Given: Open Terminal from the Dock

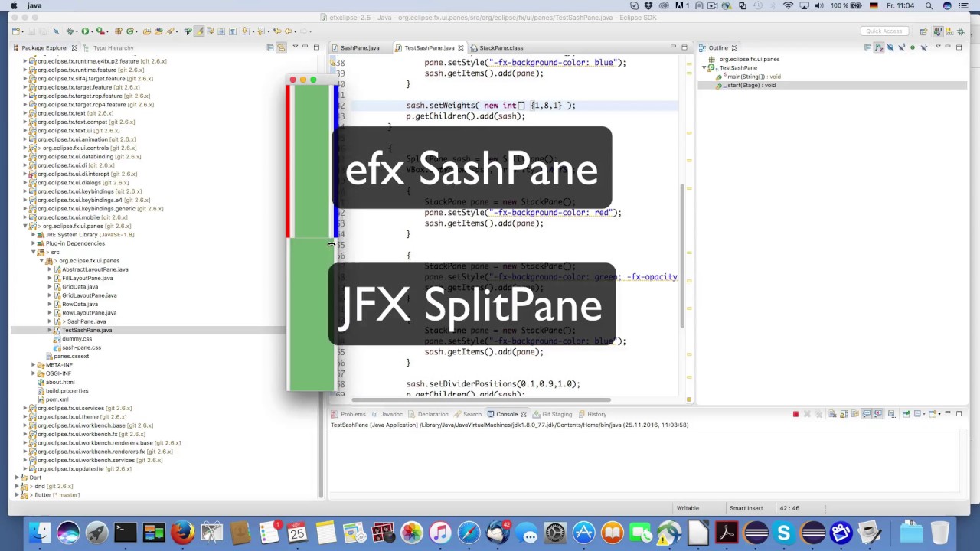Looking at the screenshot, I should pyautogui.click(x=126, y=533).
